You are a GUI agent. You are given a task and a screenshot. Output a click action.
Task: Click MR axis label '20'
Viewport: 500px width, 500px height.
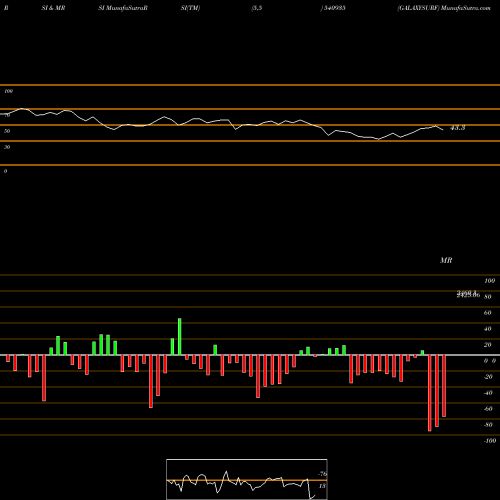click(487, 345)
